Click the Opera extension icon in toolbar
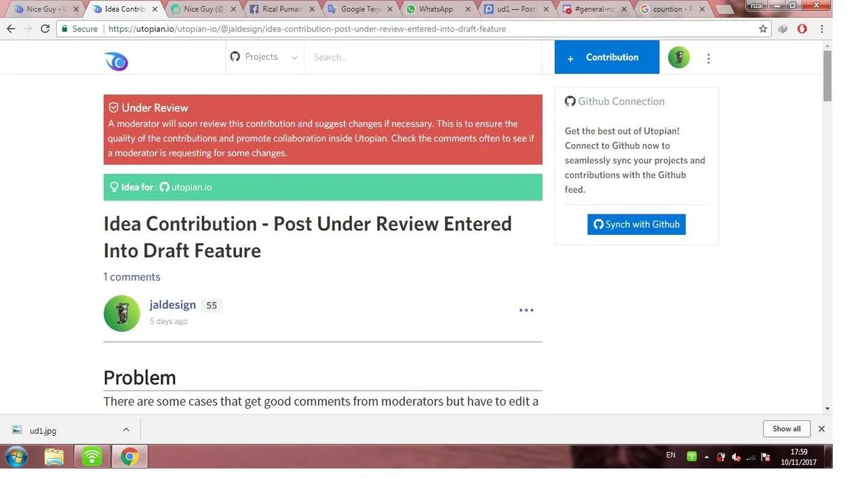This screenshot has height=488, width=868. [x=802, y=29]
